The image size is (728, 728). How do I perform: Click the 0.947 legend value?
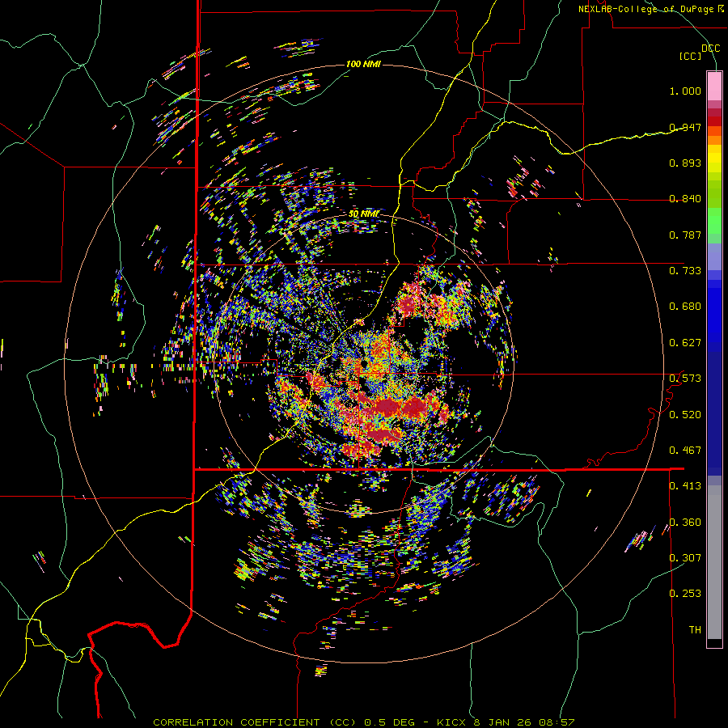pos(685,127)
